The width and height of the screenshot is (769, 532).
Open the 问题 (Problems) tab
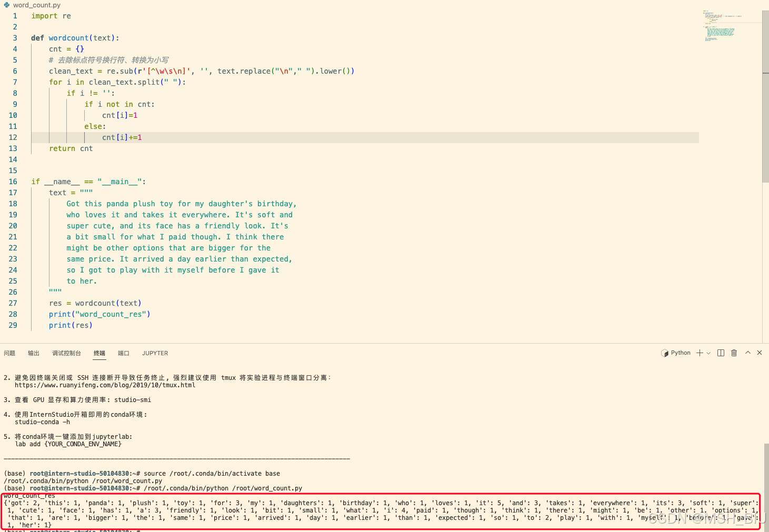coord(9,353)
